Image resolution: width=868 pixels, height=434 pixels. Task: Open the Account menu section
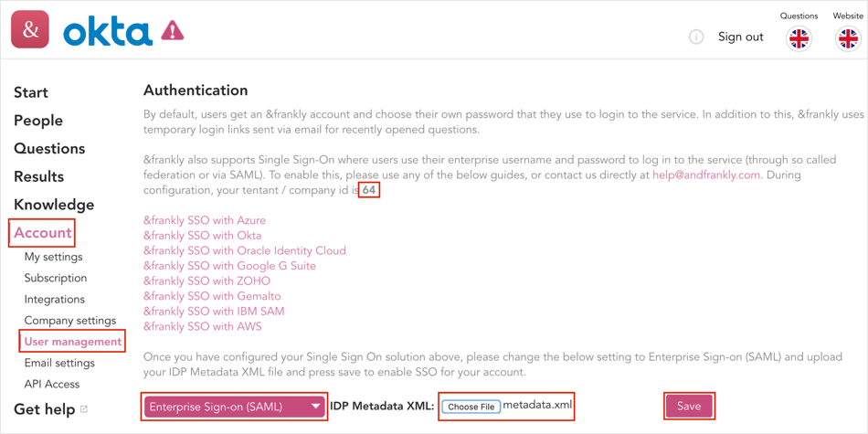[43, 232]
